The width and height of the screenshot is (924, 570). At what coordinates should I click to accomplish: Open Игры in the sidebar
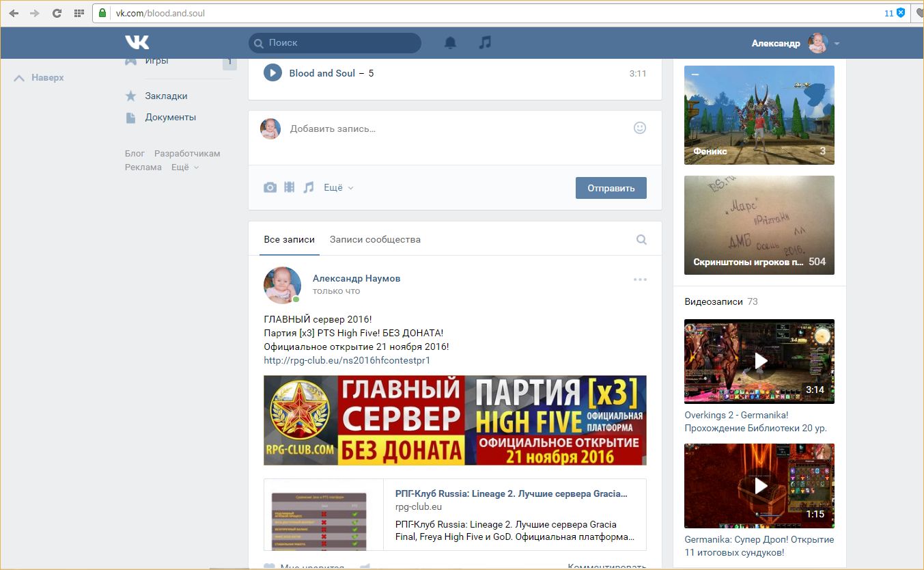(x=156, y=62)
